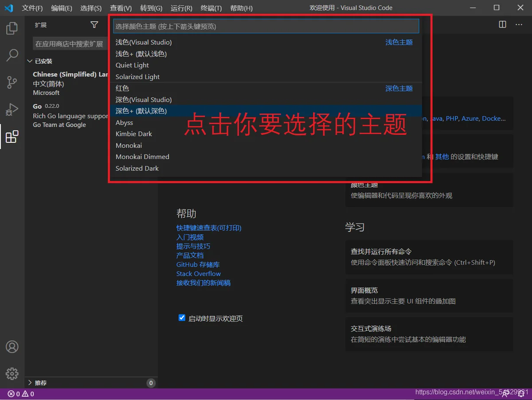Select the Solarized Light theme

tap(266, 77)
